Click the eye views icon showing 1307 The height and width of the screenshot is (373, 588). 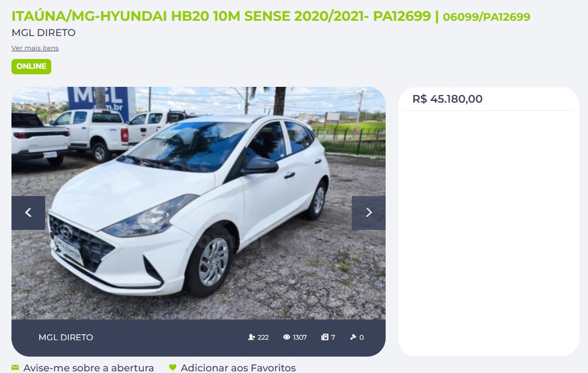point(286,338)
